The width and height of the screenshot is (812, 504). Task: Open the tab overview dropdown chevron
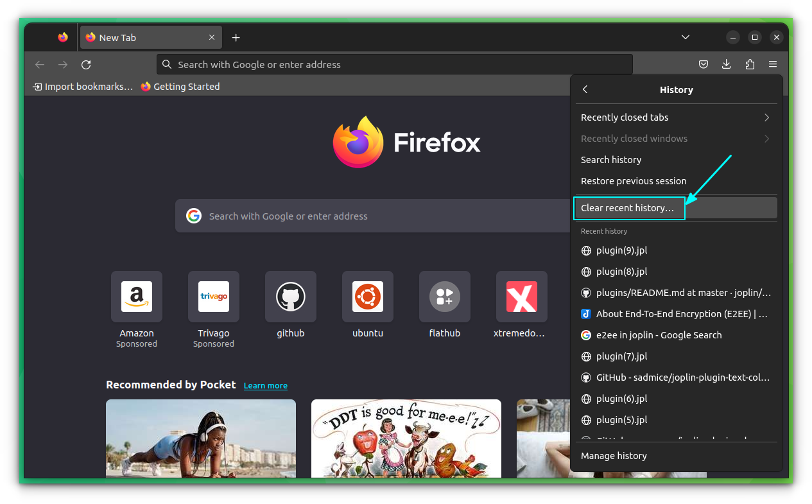point(685,37)
